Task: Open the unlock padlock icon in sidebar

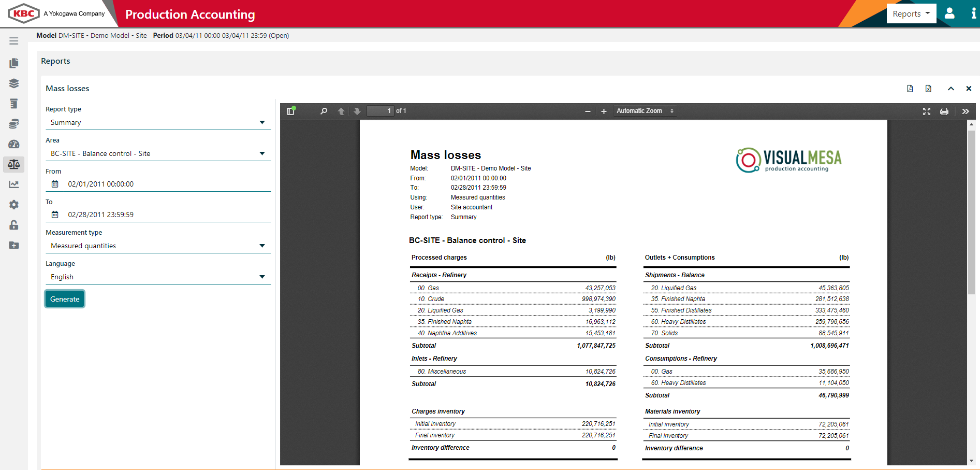Action: point(13,225)
